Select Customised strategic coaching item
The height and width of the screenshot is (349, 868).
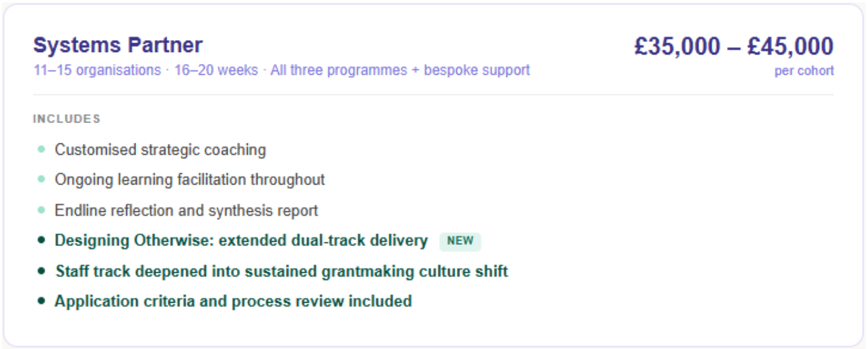[x=160, y=150]
